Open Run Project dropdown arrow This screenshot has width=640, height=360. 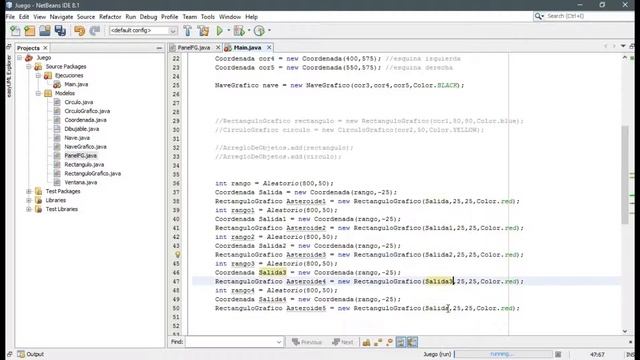coord(229,31)
